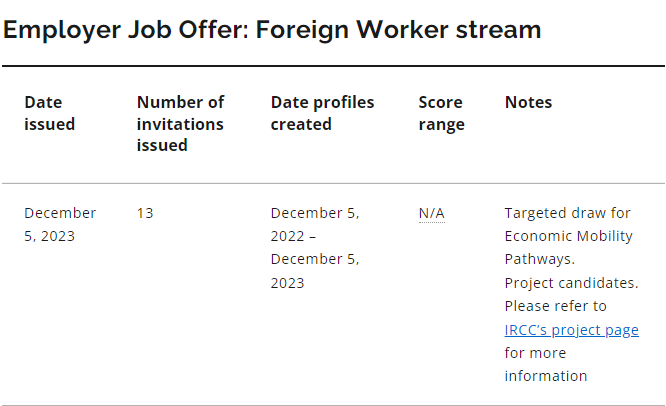
Task: Click the Employer Job Offer stream heading
Action: 272,29
